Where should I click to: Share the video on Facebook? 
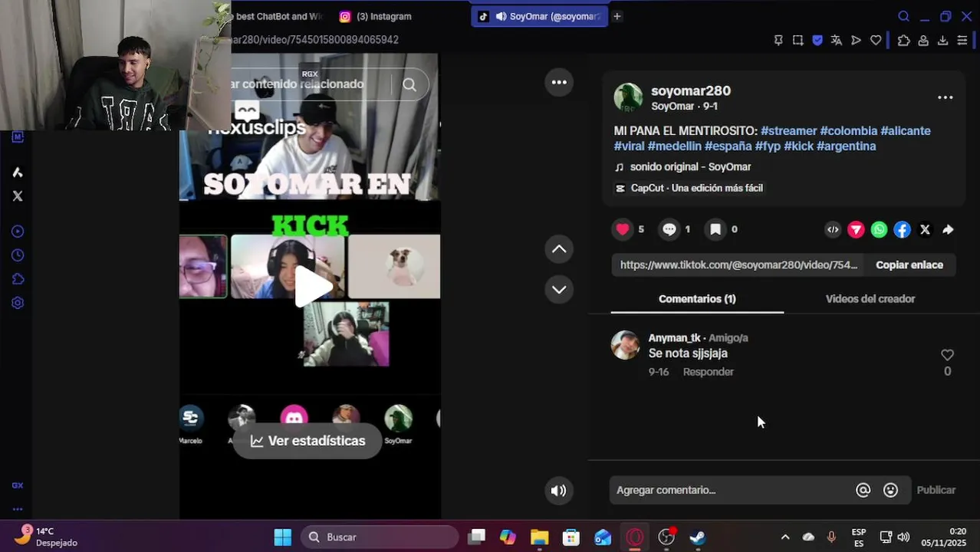click(x=902, y=229)
